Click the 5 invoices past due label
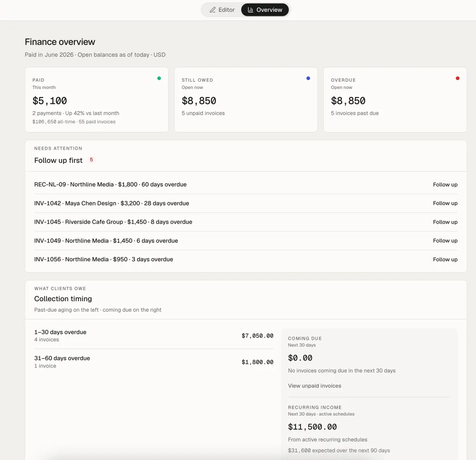The image size is (476, 460). pos(355,113)
